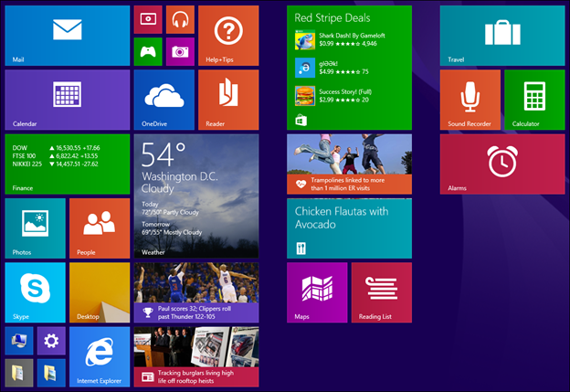Screen dimensions: 570x392
Task: Click the trophy Sports icon
Action: click(148, 313)
